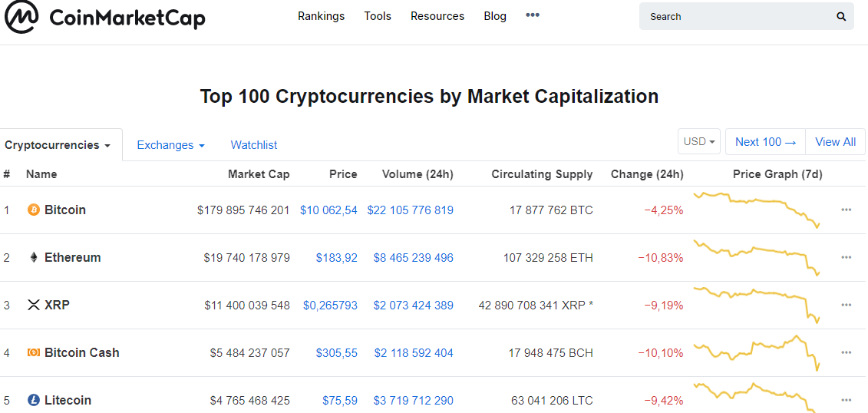
Task: Open the Rankings menu
Action: (x=321, y=16)
